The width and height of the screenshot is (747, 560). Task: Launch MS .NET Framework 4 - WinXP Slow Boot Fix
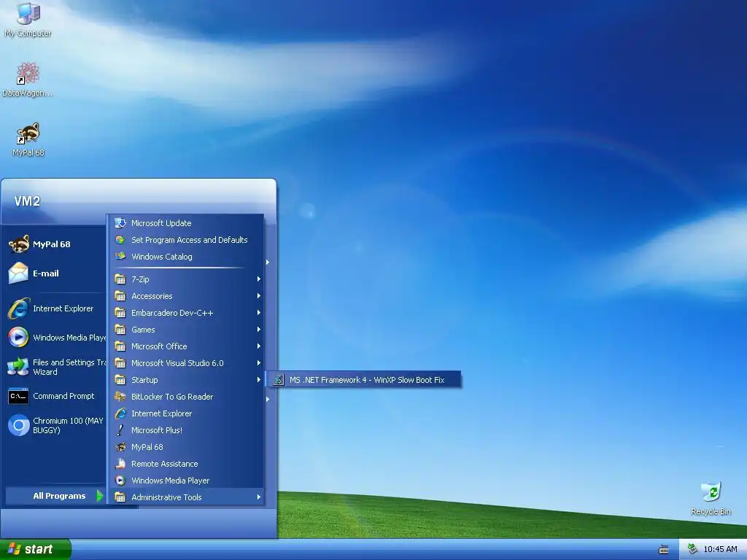365,379
